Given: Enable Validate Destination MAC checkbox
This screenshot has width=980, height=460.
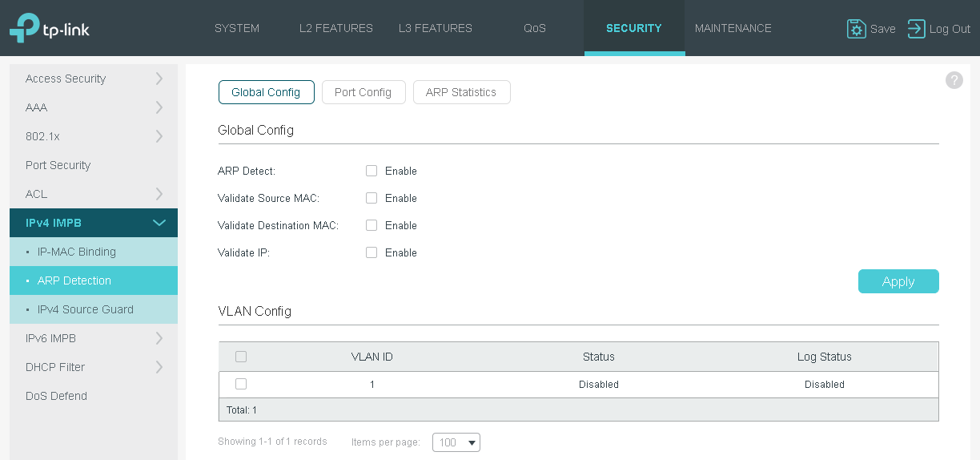Looking at the screenshot, I should [x=372, y=225].
